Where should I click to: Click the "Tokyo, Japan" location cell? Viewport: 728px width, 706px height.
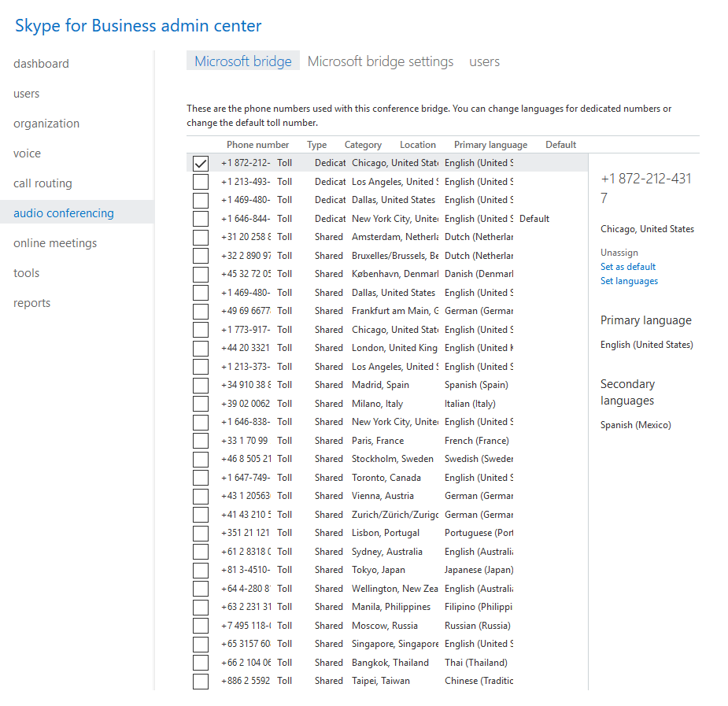(x=379, y=570)
